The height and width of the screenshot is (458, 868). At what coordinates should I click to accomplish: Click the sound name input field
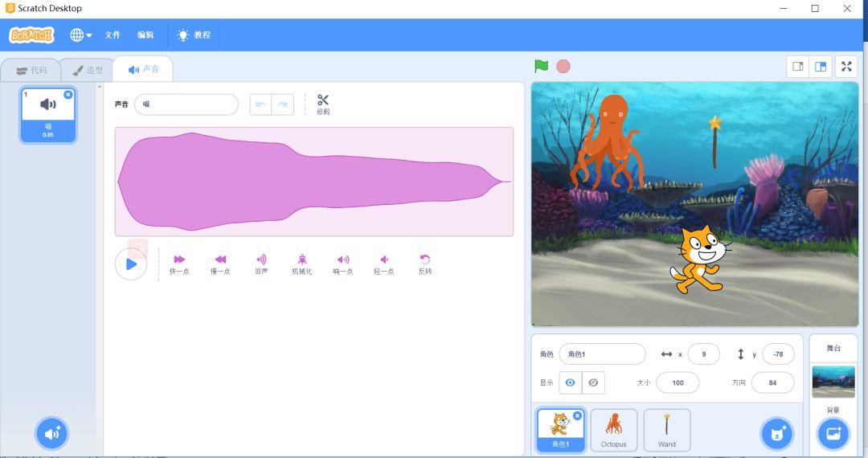point(186,104)
